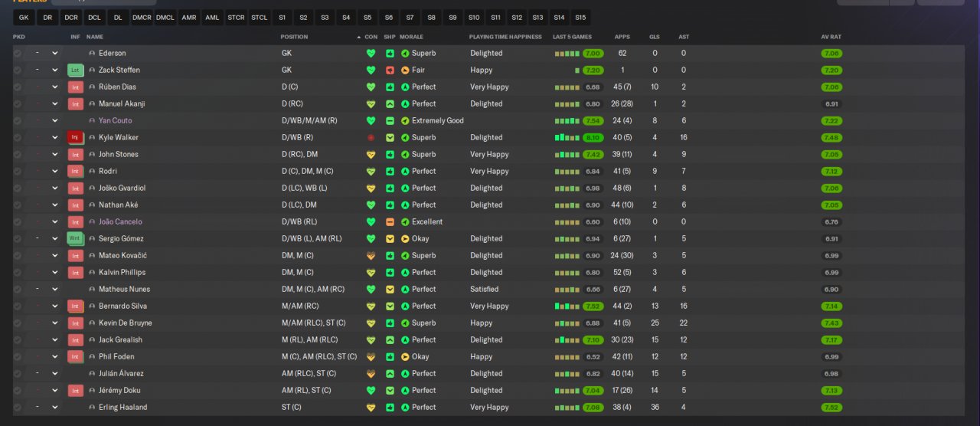Click Rúben Dias's Int status badge
This screenshot has height=426, width=980.
[x=75, y=87]
